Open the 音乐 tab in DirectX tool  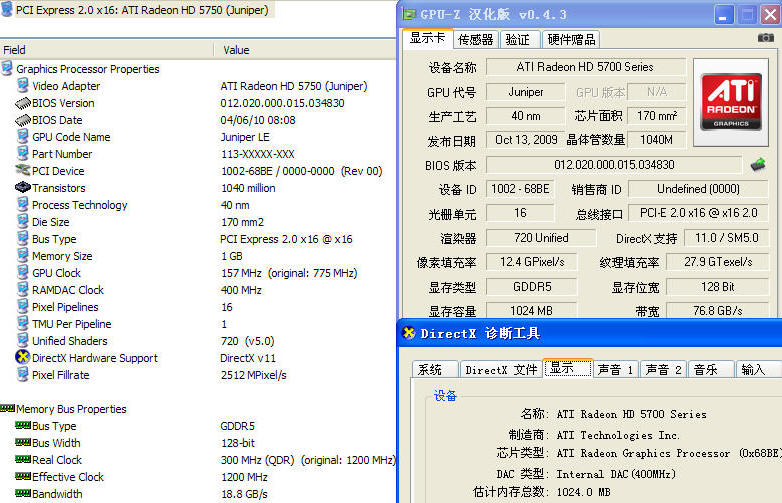710,369
